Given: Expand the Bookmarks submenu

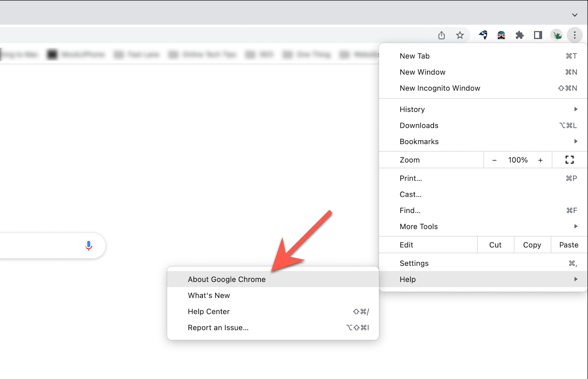Looking at the screenshot, I should tap(483, 142).
